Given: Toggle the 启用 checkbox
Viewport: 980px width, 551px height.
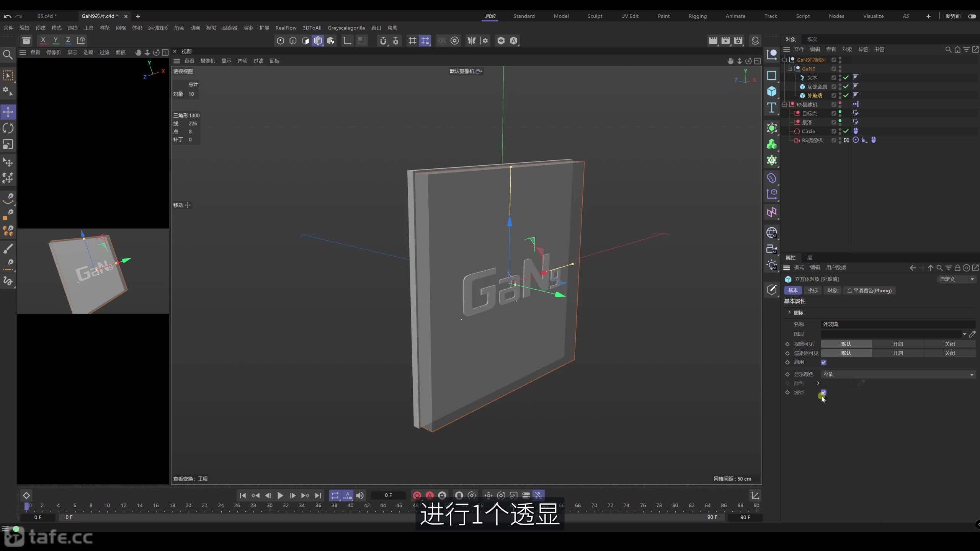Looking at the screenshot, I should click(x=823, y=362).
